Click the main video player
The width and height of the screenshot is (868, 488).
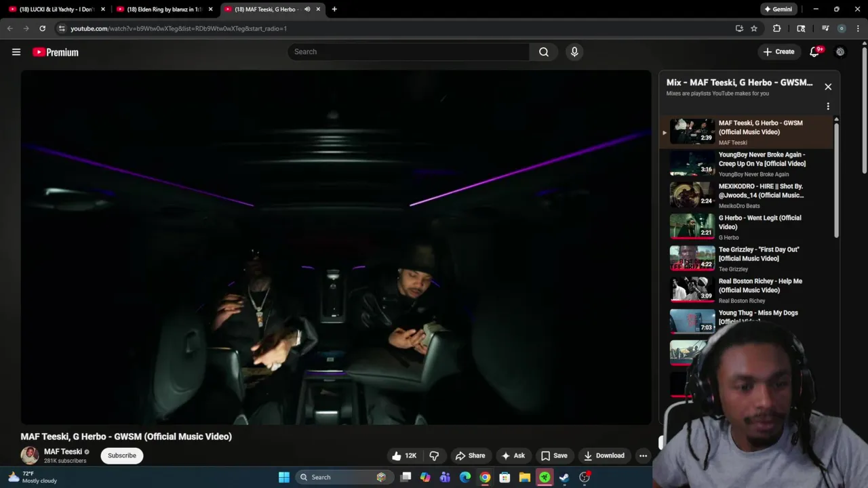click(x=336, y=247)
